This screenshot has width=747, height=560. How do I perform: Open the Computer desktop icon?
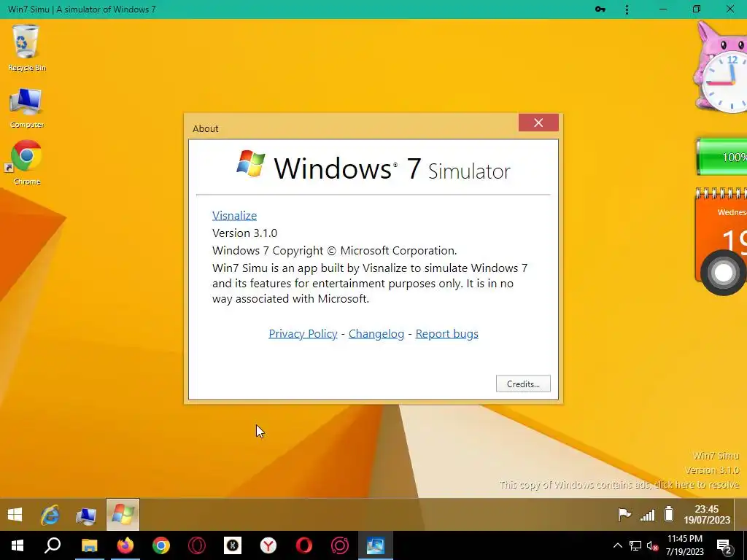point(27,108)
